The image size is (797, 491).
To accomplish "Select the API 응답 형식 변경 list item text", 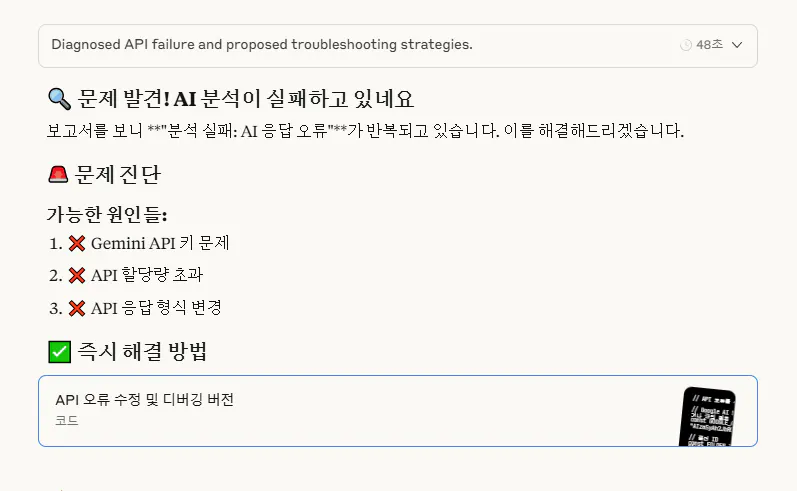I will 156,307.
